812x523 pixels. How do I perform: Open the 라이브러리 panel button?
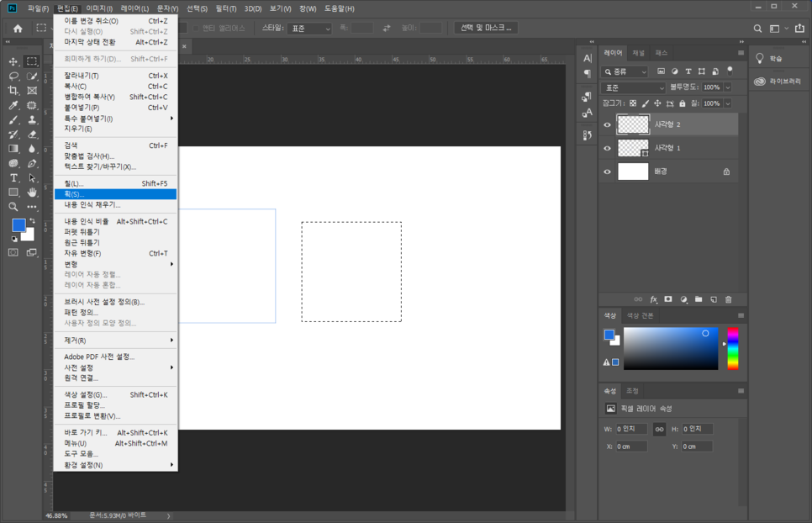click(x=778, y=82)
